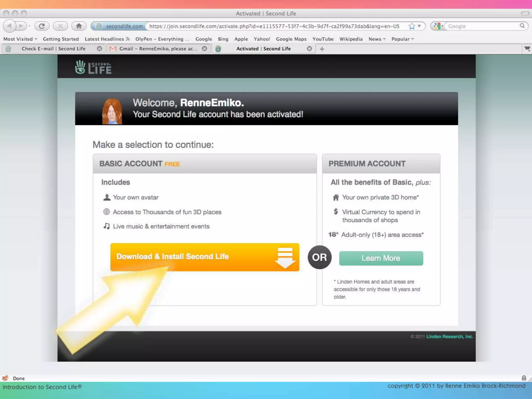Viewport: 532px width, 399px height.
Task: Click the Stop loading X icon
Action: tap(60, 26)
